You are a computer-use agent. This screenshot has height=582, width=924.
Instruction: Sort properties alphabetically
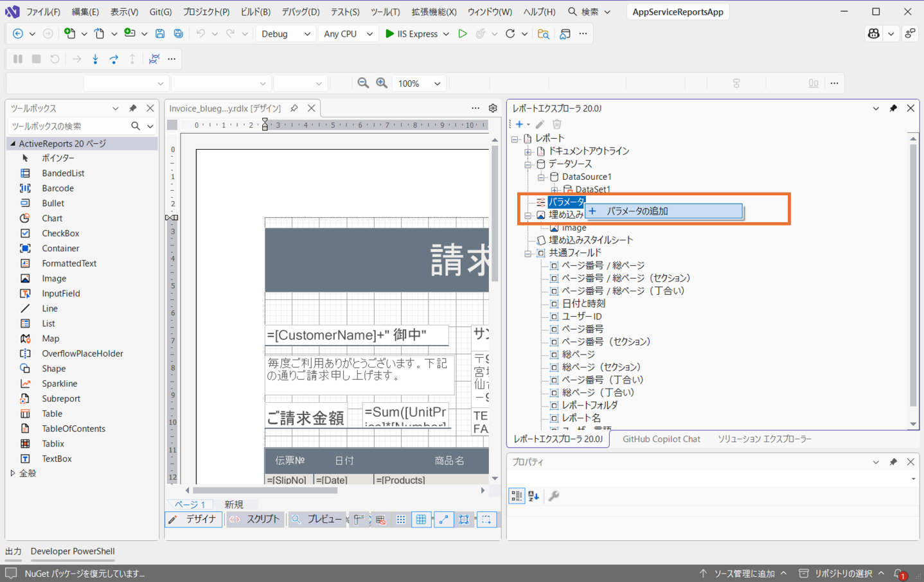(x=534, y=496)
